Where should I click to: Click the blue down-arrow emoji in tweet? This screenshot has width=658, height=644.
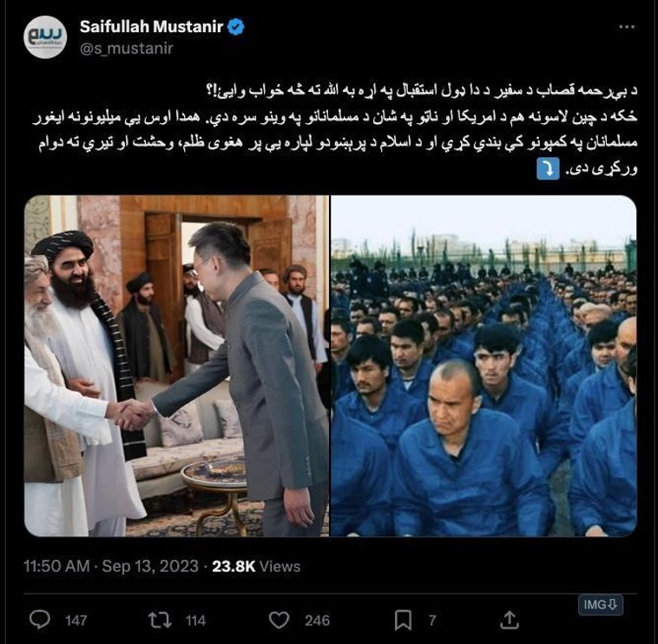click(x=548, y=168)
